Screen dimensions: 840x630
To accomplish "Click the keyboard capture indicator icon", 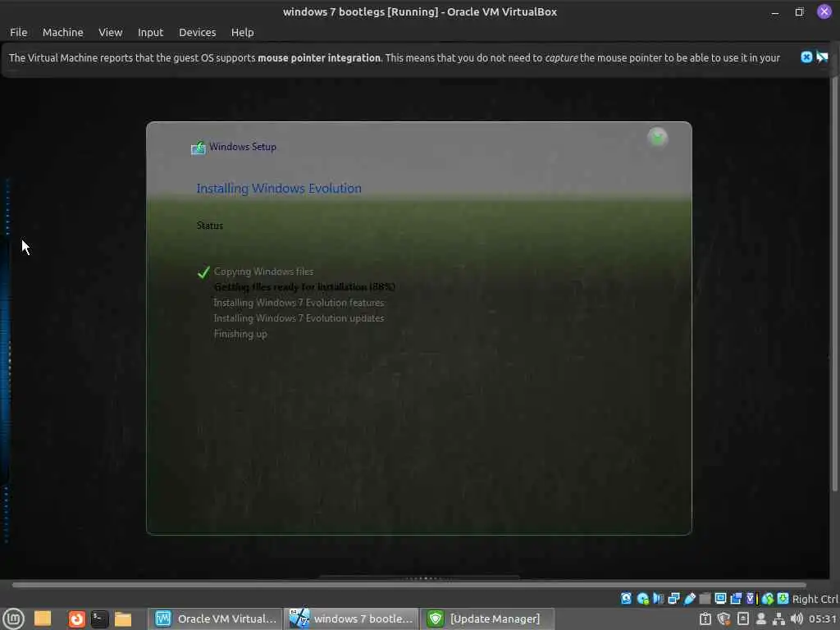I will [783, 598].
